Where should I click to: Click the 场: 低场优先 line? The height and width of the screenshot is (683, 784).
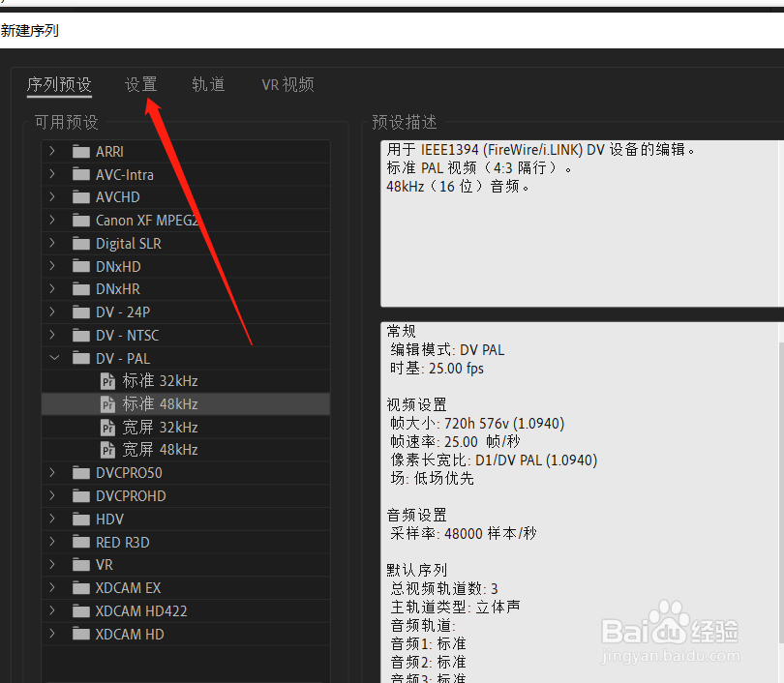point(432,478)
